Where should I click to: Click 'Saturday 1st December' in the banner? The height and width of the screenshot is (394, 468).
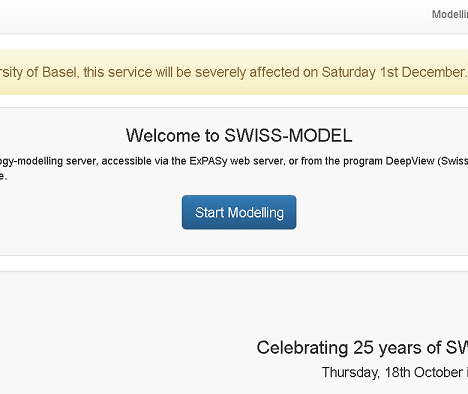click(394, 72)
